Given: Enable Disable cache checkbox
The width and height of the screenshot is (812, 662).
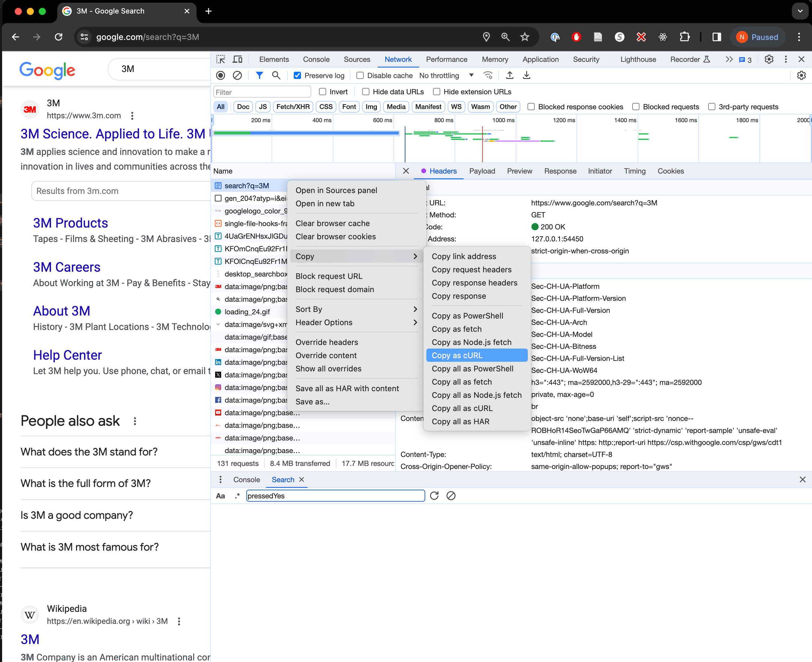Looking at the screenshot, I should click(360, 75).
